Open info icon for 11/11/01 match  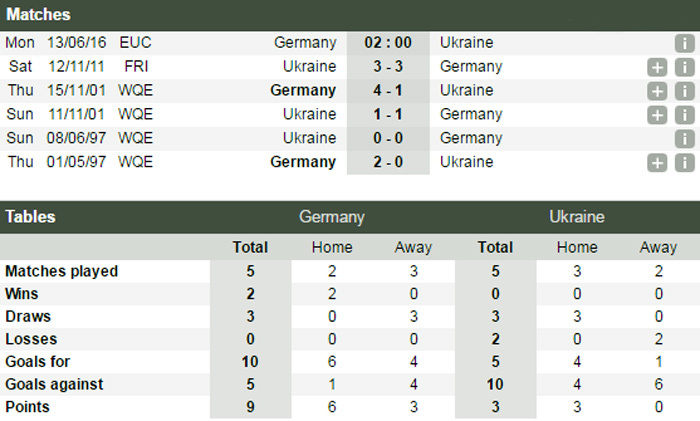coord(684,115)
